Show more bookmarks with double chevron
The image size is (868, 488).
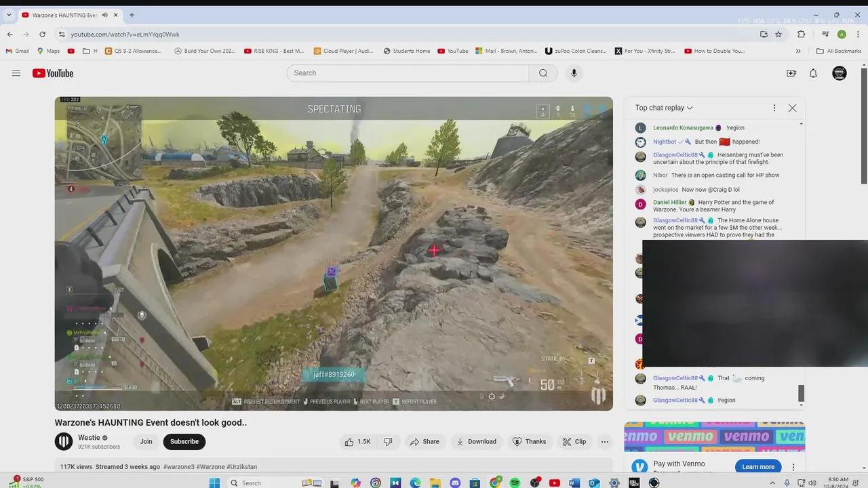[x=798, y=51]
